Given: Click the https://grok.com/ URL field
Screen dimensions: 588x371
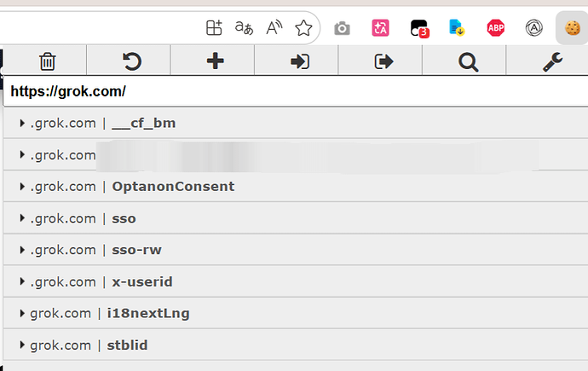Looking at the screenshot, I should click(x=296, y=91).
